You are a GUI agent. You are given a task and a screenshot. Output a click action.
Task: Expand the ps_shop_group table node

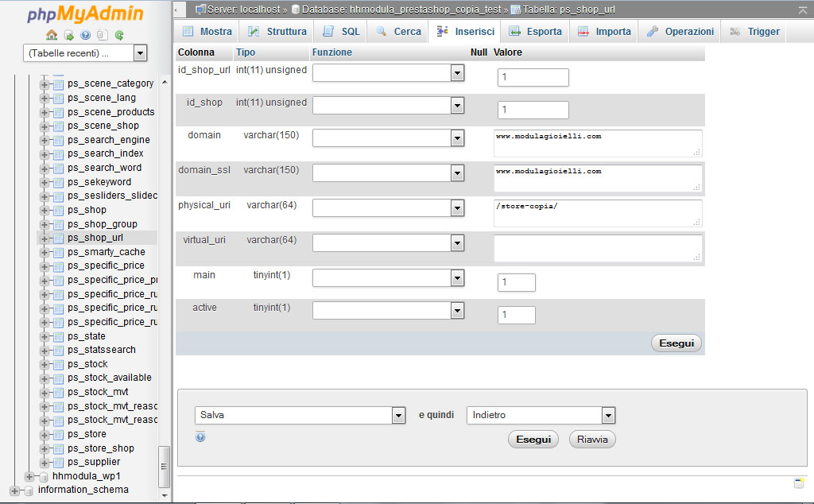(x=45, y=224)
